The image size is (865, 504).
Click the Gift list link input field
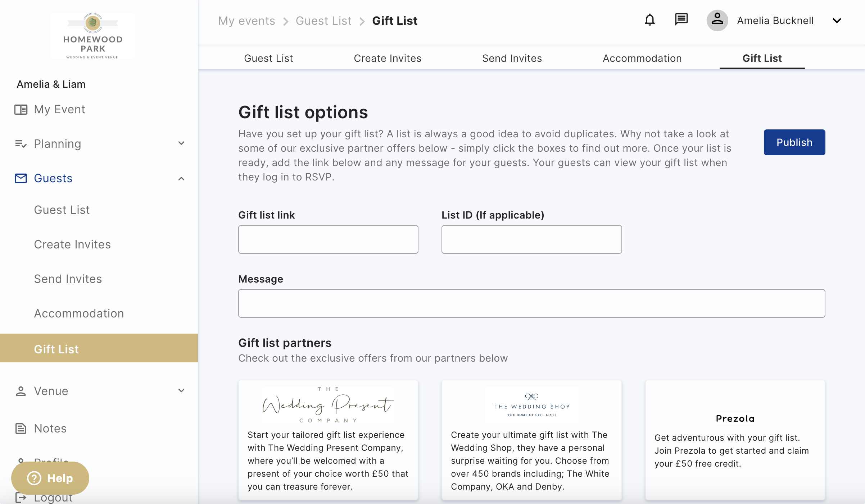coord(328,239)
